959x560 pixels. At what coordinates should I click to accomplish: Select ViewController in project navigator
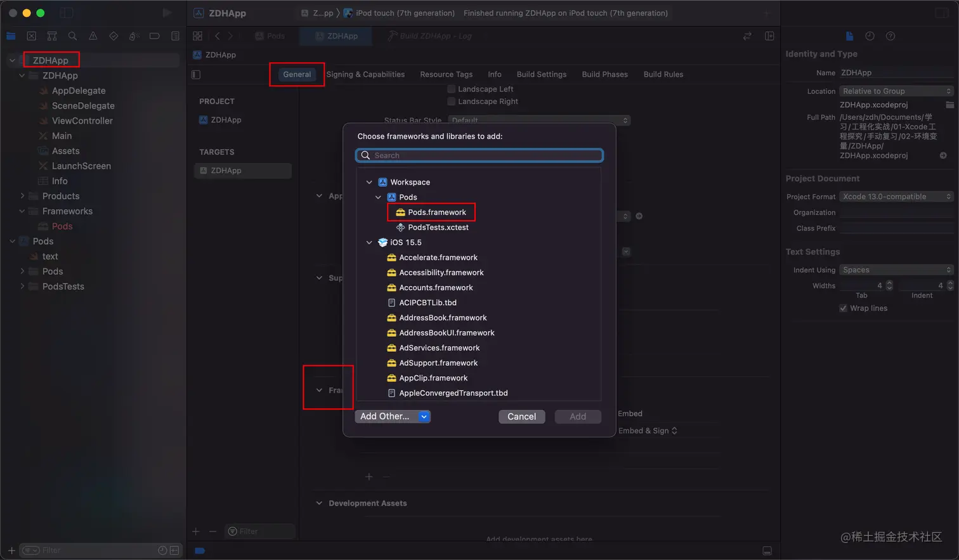[82, 120]
